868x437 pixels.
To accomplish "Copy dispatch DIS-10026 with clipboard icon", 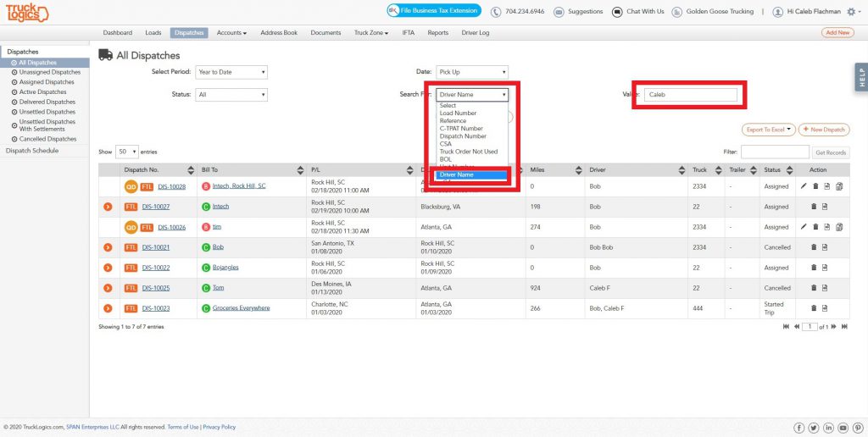I will [839, 227].
